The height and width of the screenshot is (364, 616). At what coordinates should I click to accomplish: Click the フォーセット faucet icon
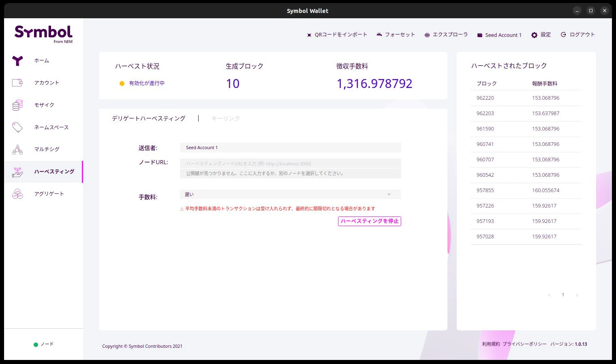(x=379, y=35)
